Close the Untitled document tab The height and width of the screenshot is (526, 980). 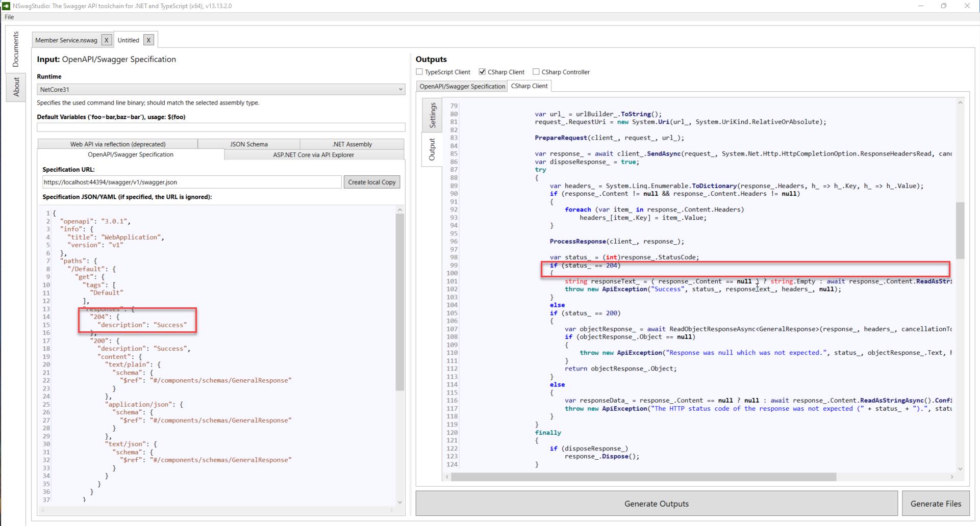(x=148, y=40)
